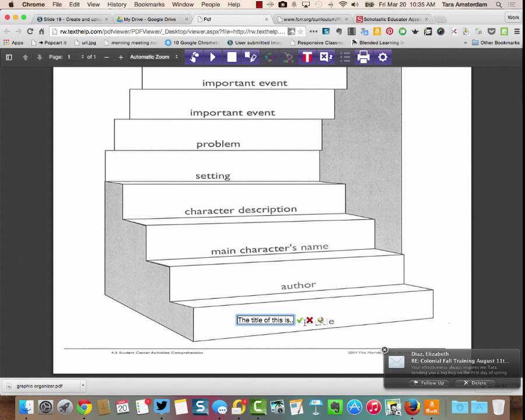Zoom out with the minus button
This screenshot has height=420, width=525.
(107, 57)
